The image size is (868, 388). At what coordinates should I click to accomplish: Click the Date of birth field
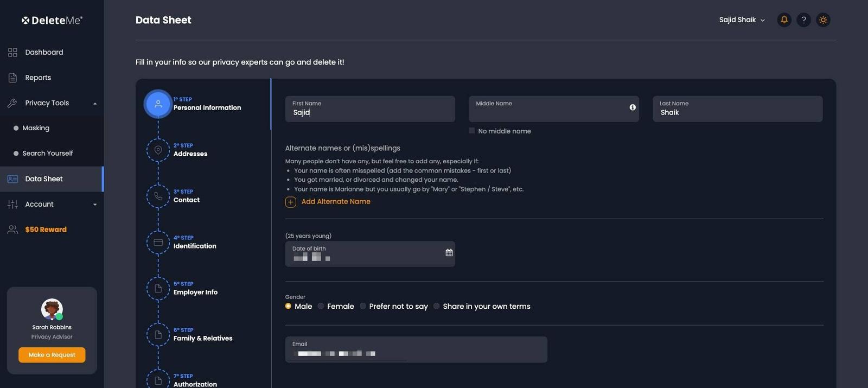370,254
